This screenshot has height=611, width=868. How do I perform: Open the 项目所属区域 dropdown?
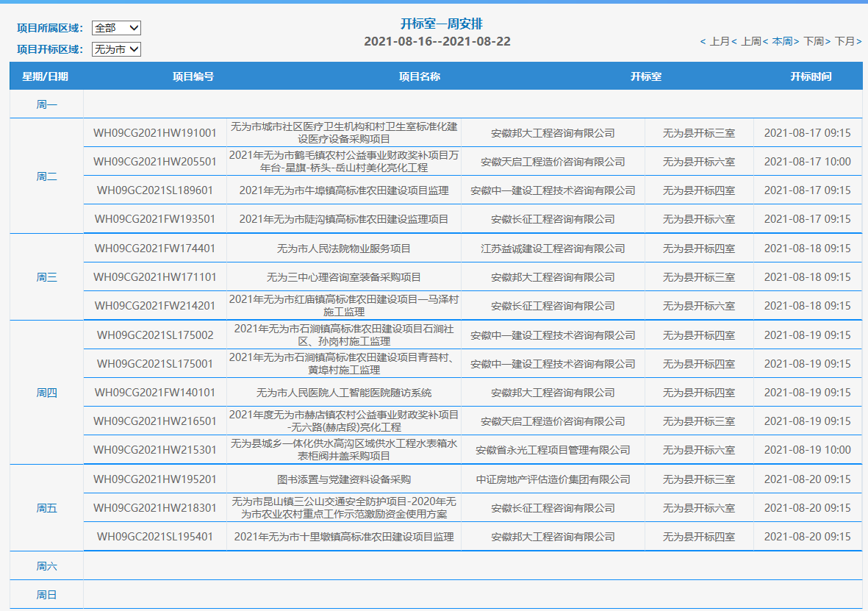116,28
